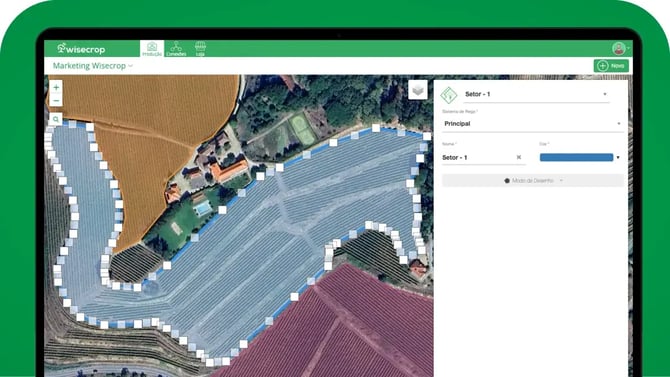Open the color picker dropdown arrow
This screenshot has height=377, width=670.
click(x=618, y=157)
